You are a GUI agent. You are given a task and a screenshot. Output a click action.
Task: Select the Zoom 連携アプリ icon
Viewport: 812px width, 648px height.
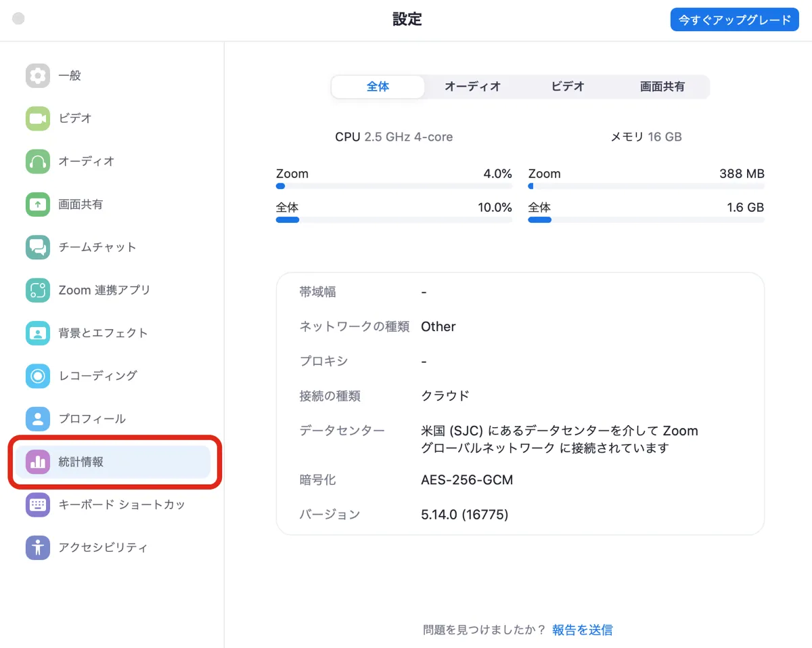click(x=38, y=290)
